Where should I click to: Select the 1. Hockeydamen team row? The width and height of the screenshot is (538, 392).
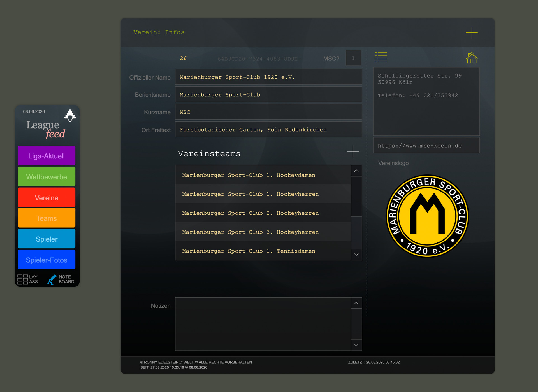[263, 175]
